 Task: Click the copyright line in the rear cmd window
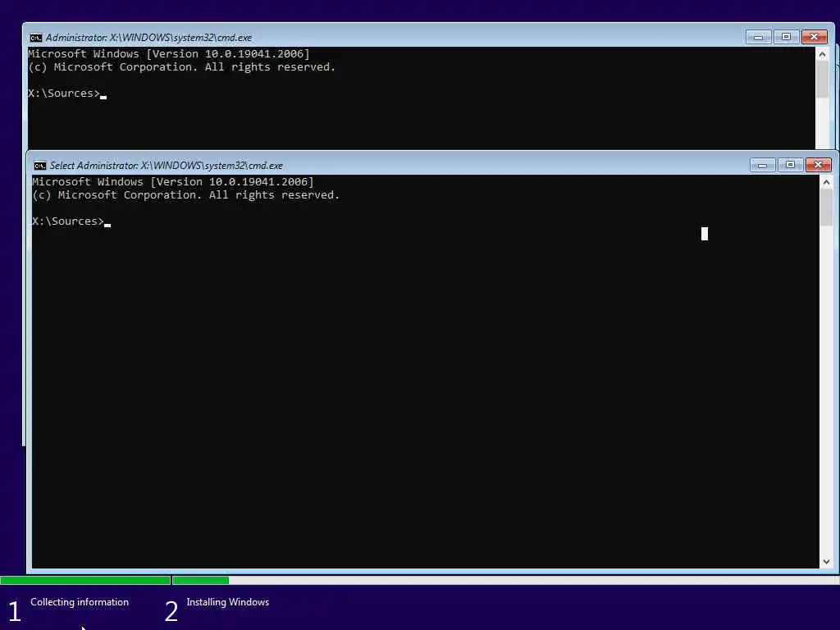coord(181,67)
